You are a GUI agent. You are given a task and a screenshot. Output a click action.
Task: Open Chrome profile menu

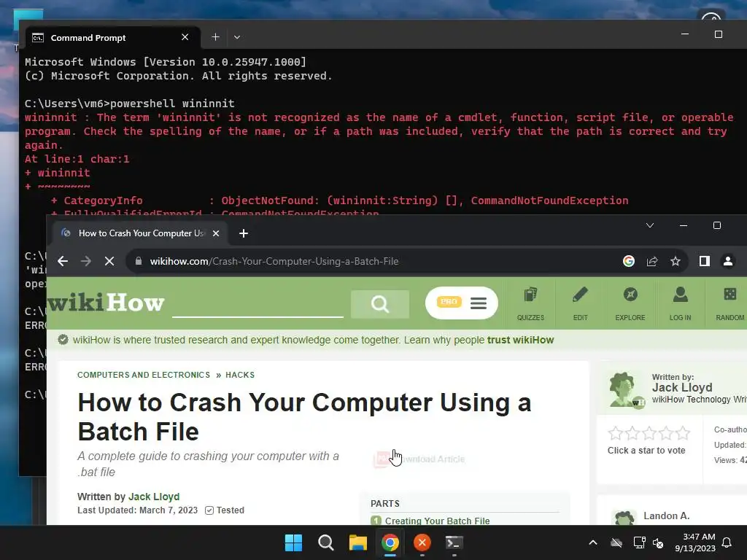pyautogui.click(x=728, y=261)
